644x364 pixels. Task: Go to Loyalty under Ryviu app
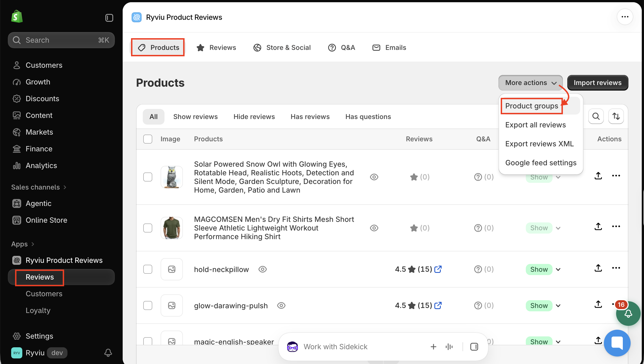coord(38,310)
